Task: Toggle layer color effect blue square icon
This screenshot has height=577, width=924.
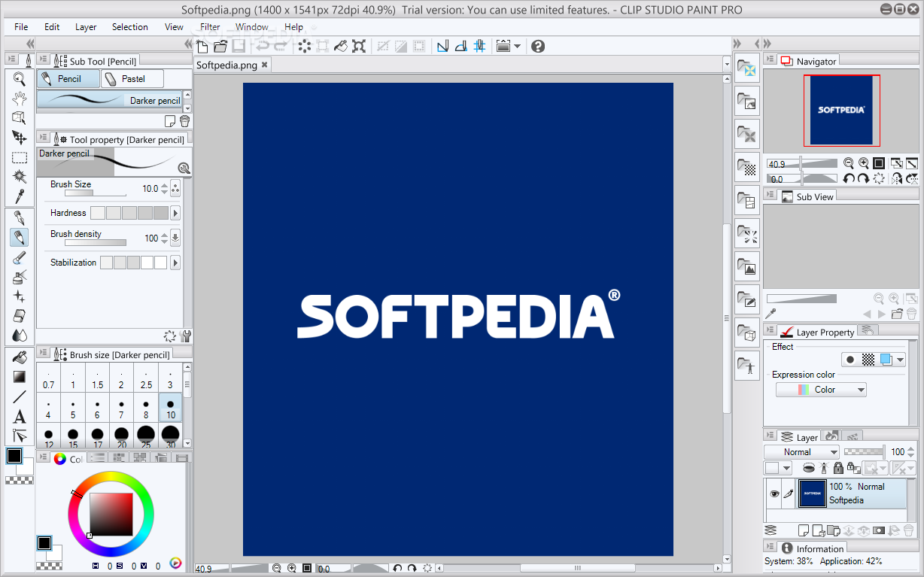Action: [886, 360]
